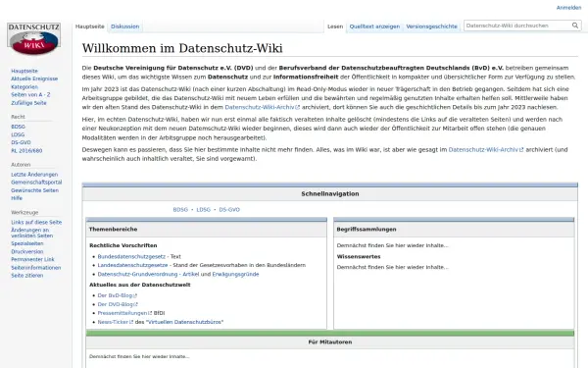Open the Druckversion link
Screen dimensions: 588x368
[x=27, y=251]
